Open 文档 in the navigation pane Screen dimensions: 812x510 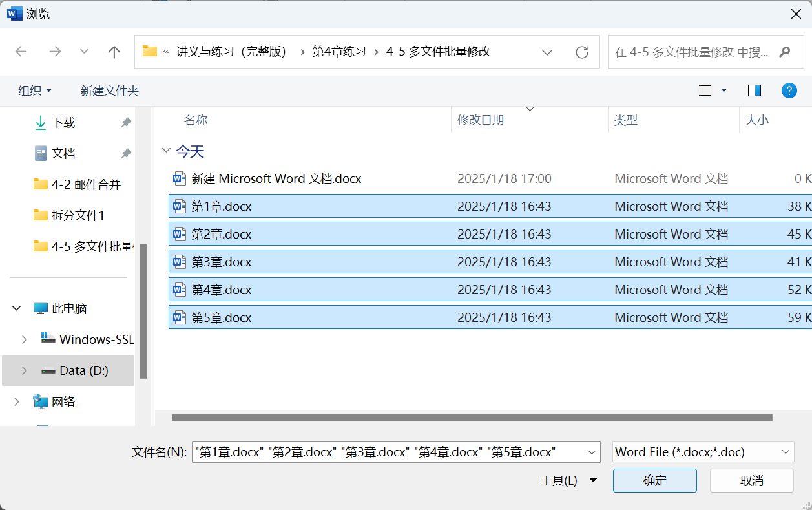(63, 153)
